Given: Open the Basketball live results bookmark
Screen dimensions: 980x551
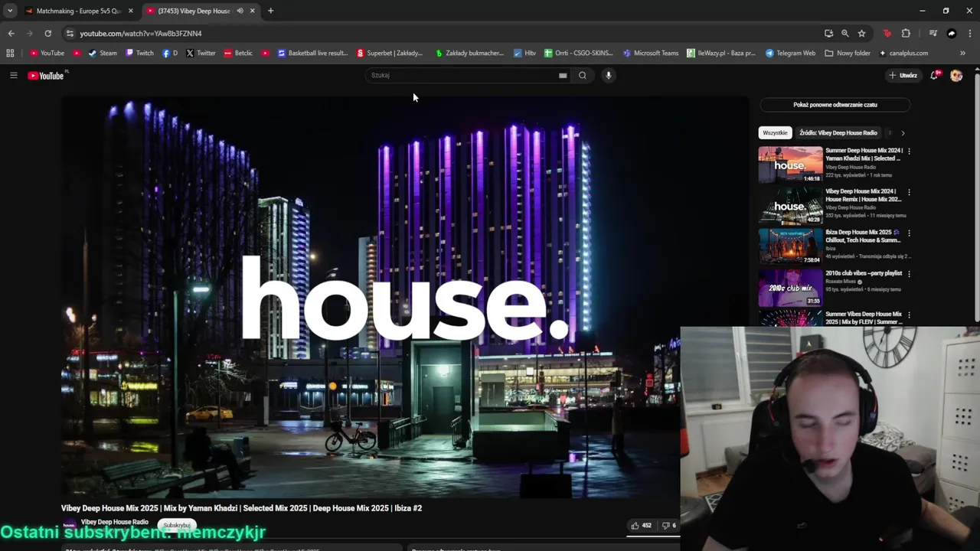Looking at the screenshot, I should (312, 54).
